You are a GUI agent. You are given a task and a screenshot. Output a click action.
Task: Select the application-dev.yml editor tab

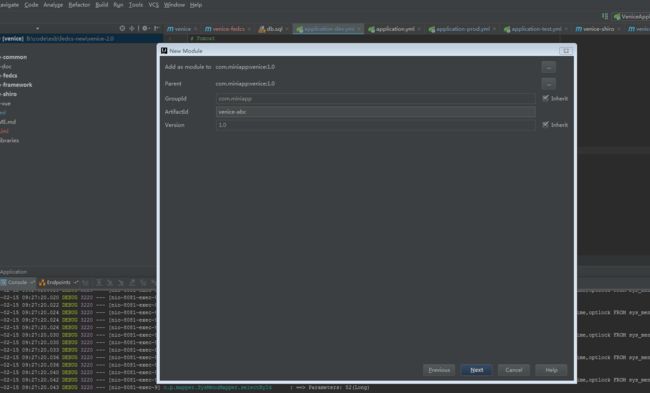[329, 29]
